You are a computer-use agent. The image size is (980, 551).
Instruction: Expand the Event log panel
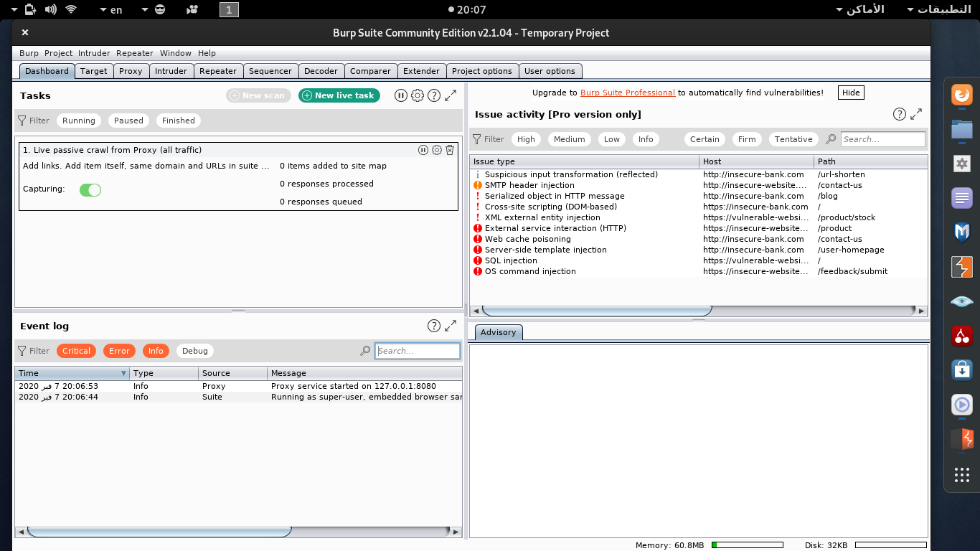pyautogui.click(x=451, y=326)
